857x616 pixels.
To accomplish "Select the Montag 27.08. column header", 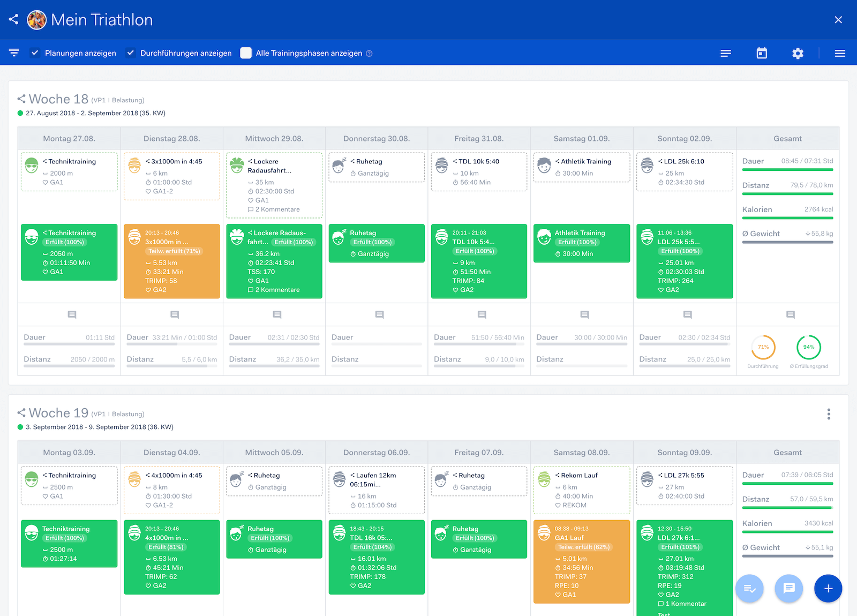I will [x=69, y=139].
